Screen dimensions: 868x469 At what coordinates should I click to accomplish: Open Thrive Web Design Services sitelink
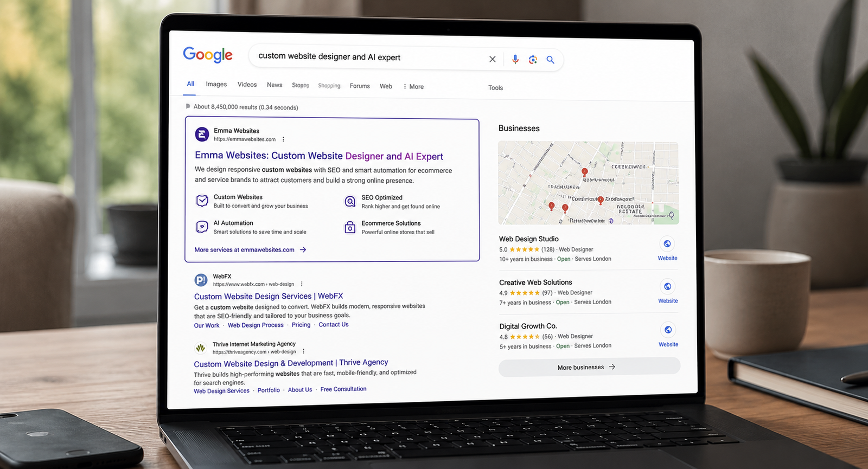(x=221, y=391)
